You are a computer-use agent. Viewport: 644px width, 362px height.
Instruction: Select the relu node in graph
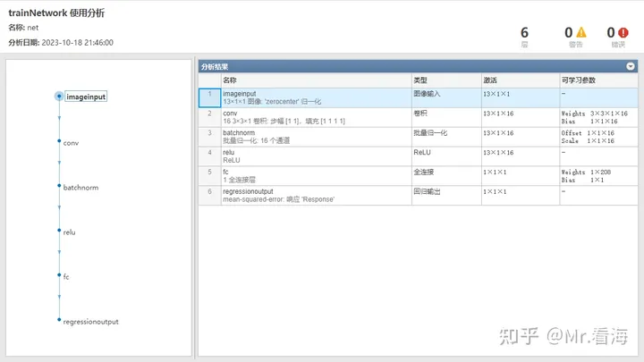click(69, 232)
